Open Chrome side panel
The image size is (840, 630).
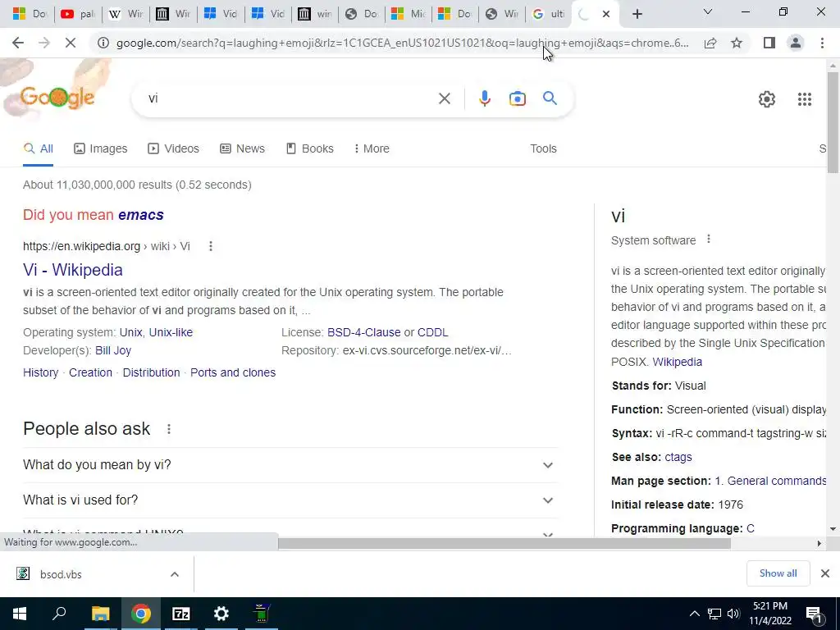[769, 43]
